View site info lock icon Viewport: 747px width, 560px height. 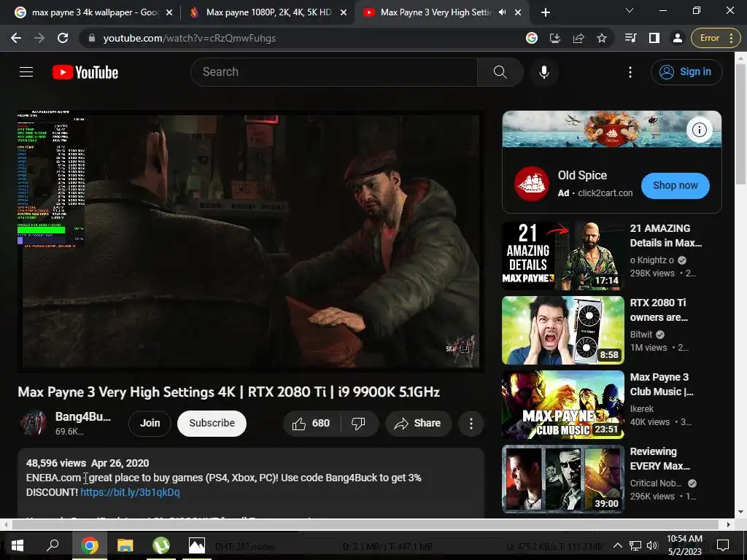click(92, 38)
